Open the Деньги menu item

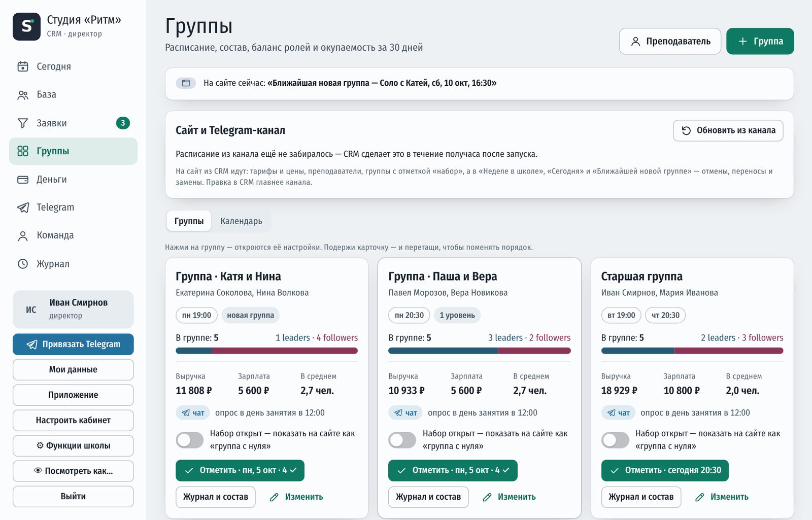coord(73,180)
